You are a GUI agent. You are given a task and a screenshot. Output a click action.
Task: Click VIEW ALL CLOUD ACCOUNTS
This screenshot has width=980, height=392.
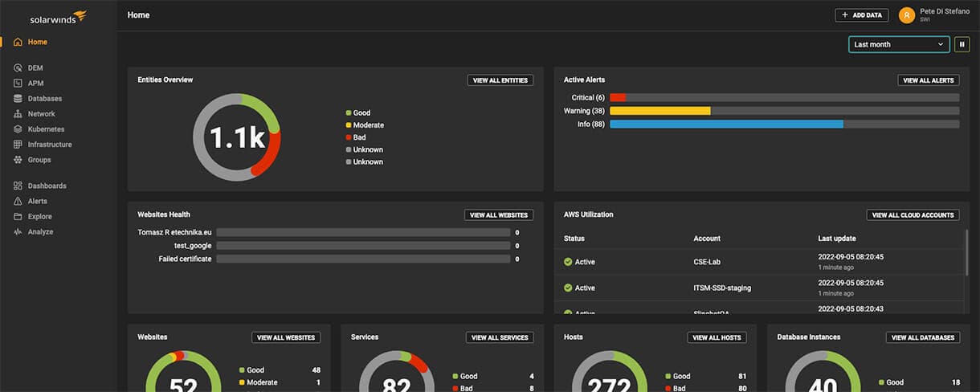coord(913,215)
